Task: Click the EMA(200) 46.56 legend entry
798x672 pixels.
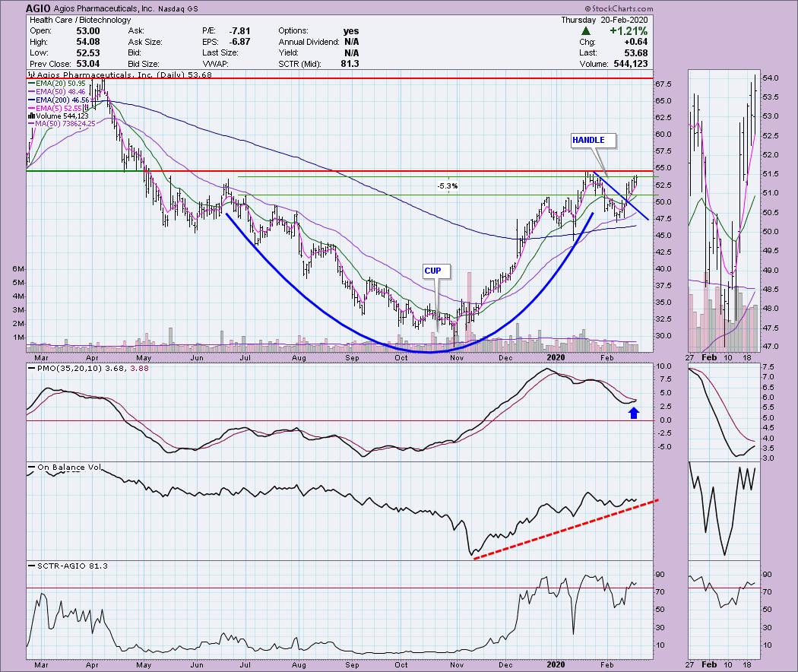Action: pyautogui.click(x=59, y=100)
